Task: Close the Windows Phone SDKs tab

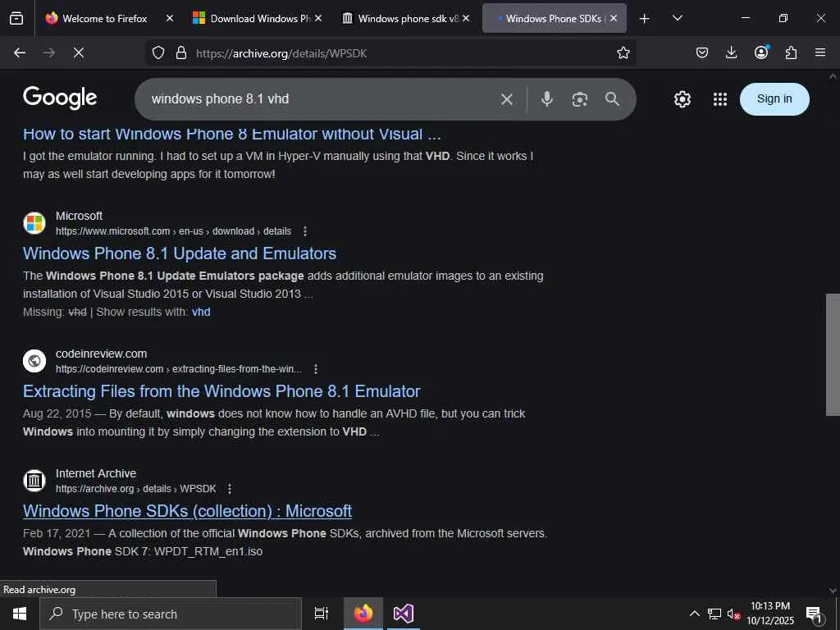Action: click(x=614, y=18)
